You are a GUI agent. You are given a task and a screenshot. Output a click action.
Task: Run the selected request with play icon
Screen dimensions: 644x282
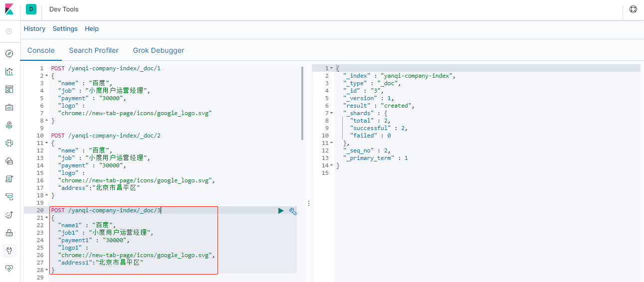(x=281, y=211)
